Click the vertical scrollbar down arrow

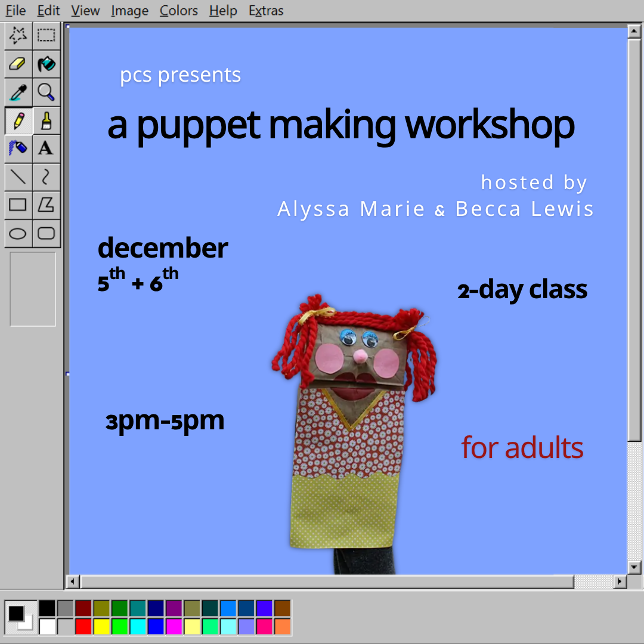[634, 567]
